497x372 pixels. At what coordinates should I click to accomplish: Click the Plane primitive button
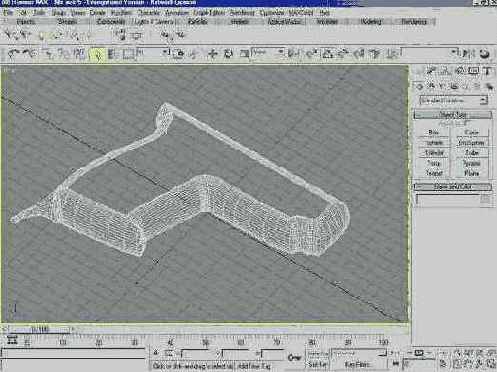(471, 173)
